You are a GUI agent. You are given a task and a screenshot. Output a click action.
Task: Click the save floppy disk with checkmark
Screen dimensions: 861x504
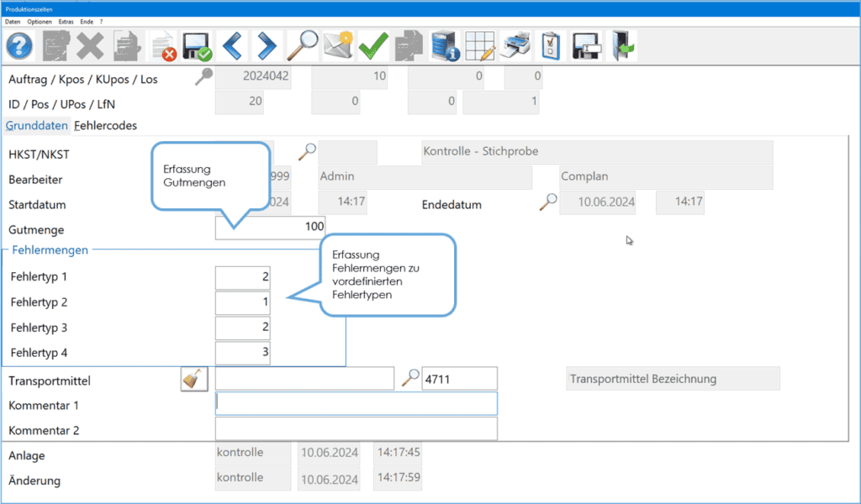point(197,45)
